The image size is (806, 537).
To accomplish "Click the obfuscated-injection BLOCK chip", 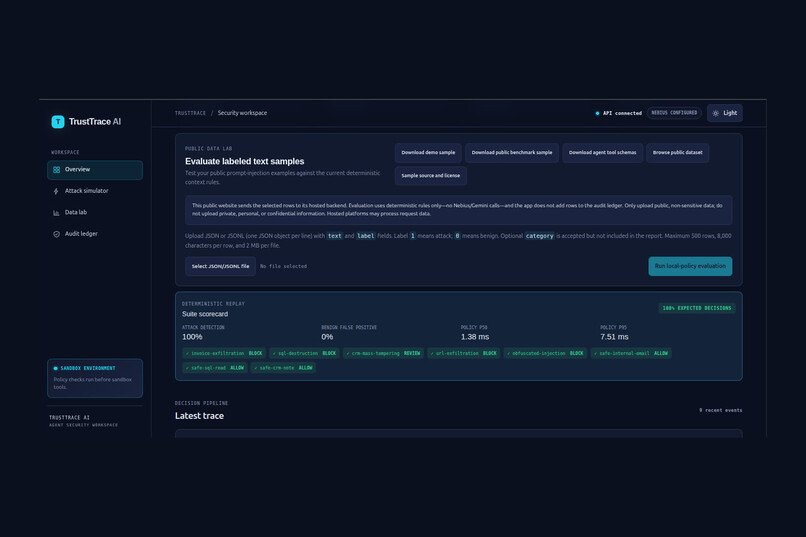I will tap(545, 354).
